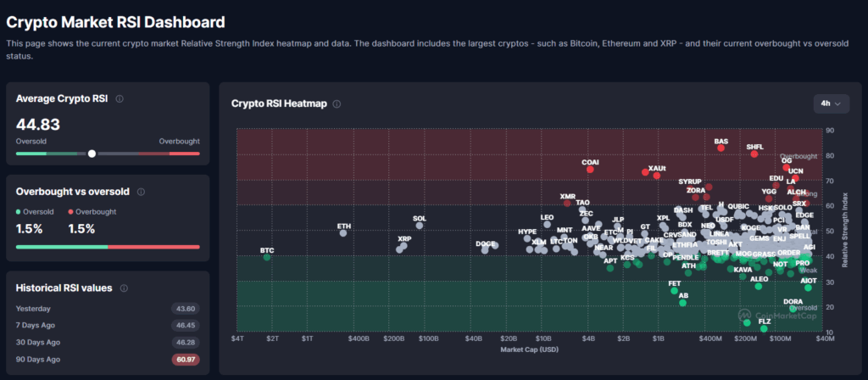Select the AB oversold green dot
Screen dimensions: 868x380
point(682,303)
